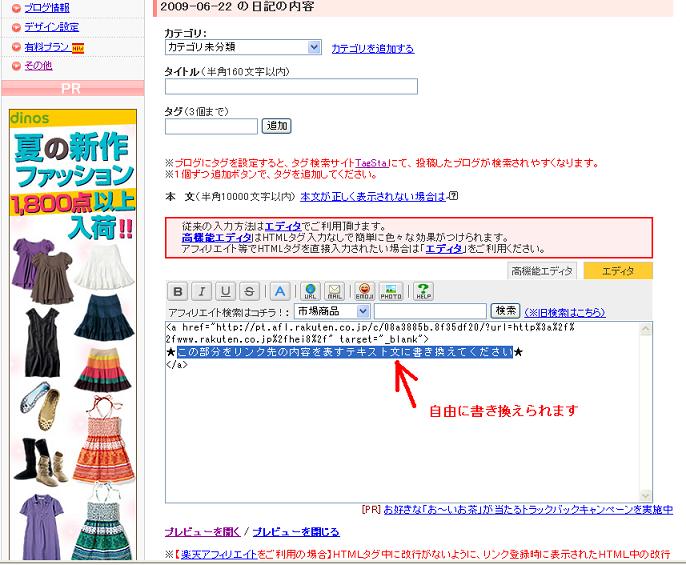The height and width of the screenshot is (565, 686).
Task: Click the エディタ link in the first notice line
Action: point(283,226)
